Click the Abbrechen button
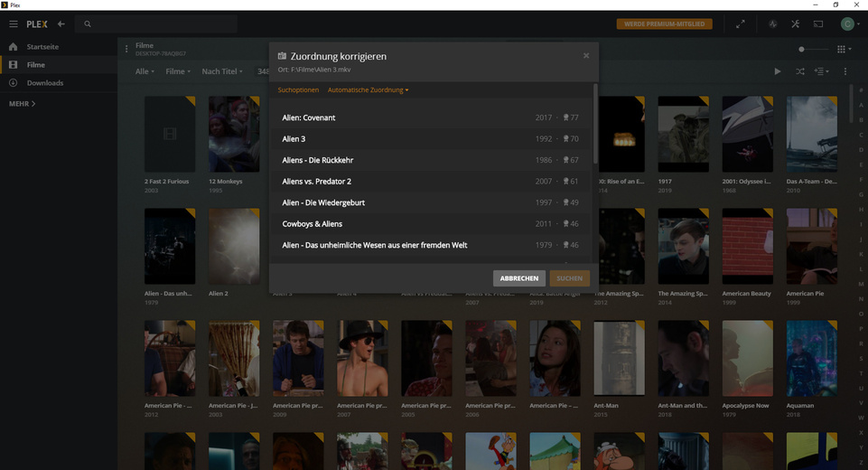 [x=519, y=278]
